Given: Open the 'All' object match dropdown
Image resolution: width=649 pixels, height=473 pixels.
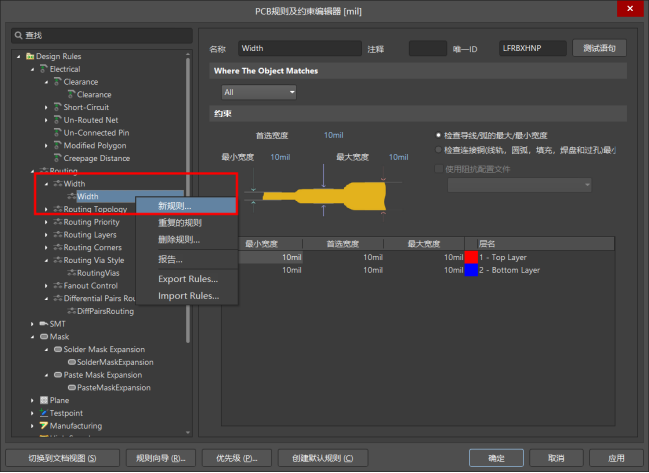Looking at the screenshot, I should 258,92.
